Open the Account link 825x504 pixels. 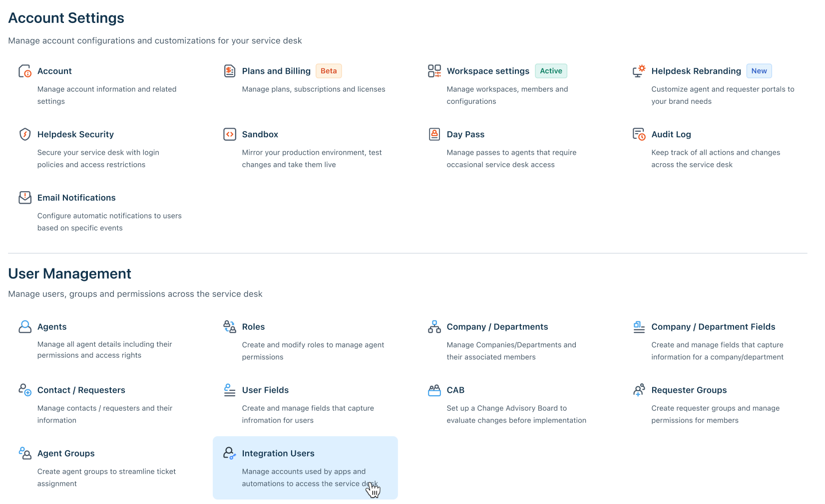point(54,71)
